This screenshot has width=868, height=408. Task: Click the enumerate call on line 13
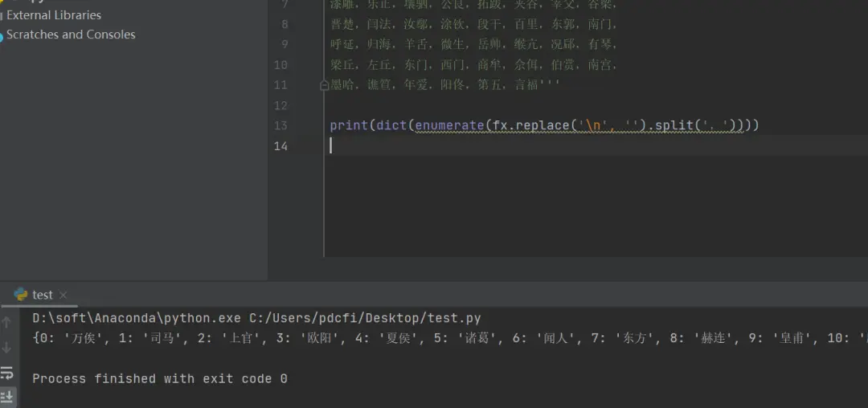pyautogui.click(x=449, y=125)
